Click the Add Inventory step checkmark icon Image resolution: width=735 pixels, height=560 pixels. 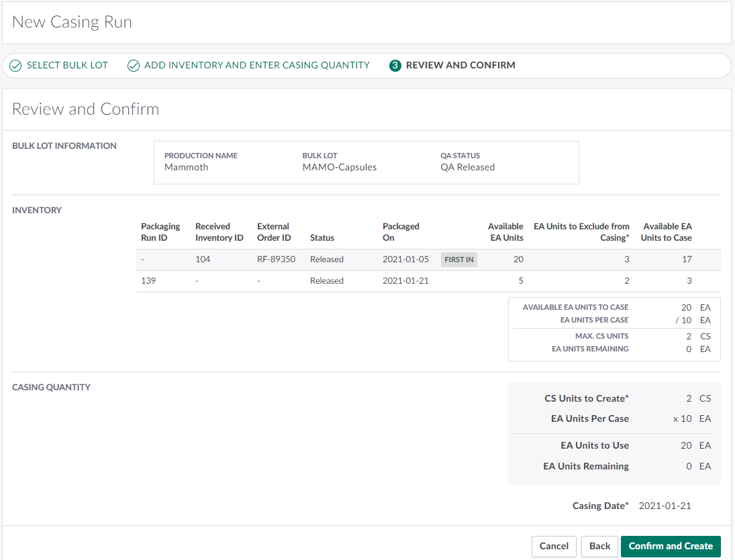134,66
